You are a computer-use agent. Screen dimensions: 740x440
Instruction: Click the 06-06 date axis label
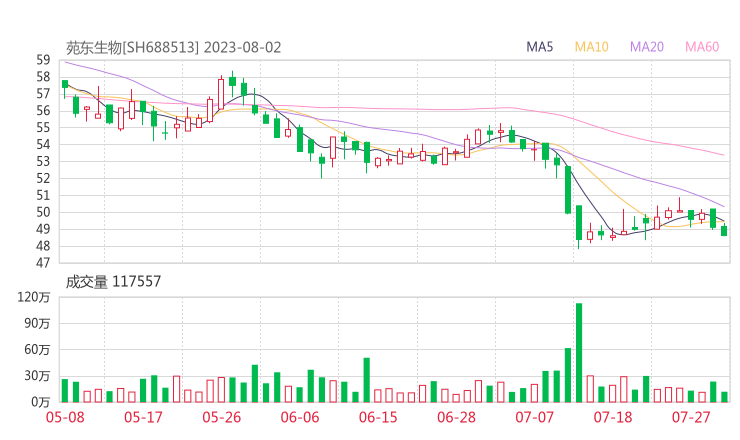pos(300,417)
